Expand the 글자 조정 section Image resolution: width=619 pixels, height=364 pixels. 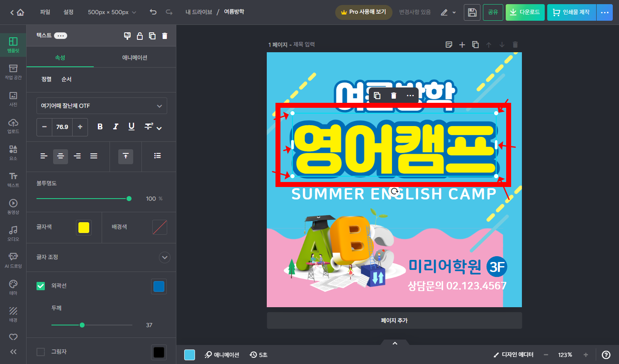164,257
